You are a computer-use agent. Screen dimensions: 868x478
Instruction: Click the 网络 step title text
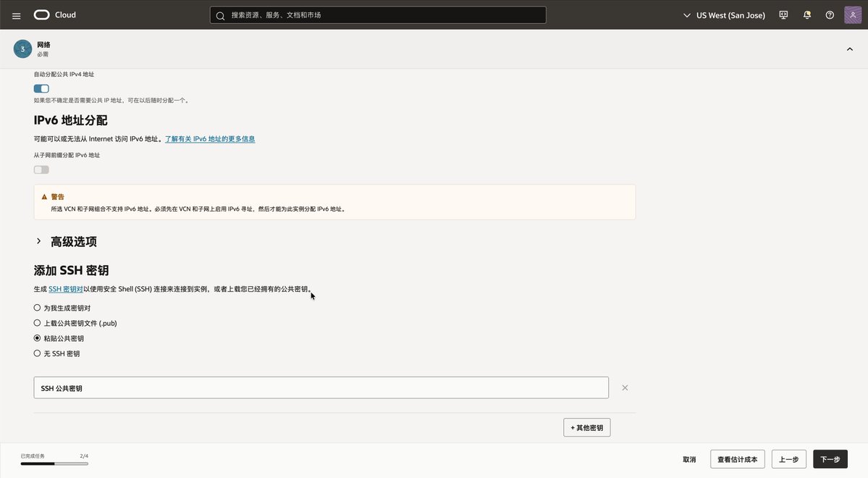43,45
